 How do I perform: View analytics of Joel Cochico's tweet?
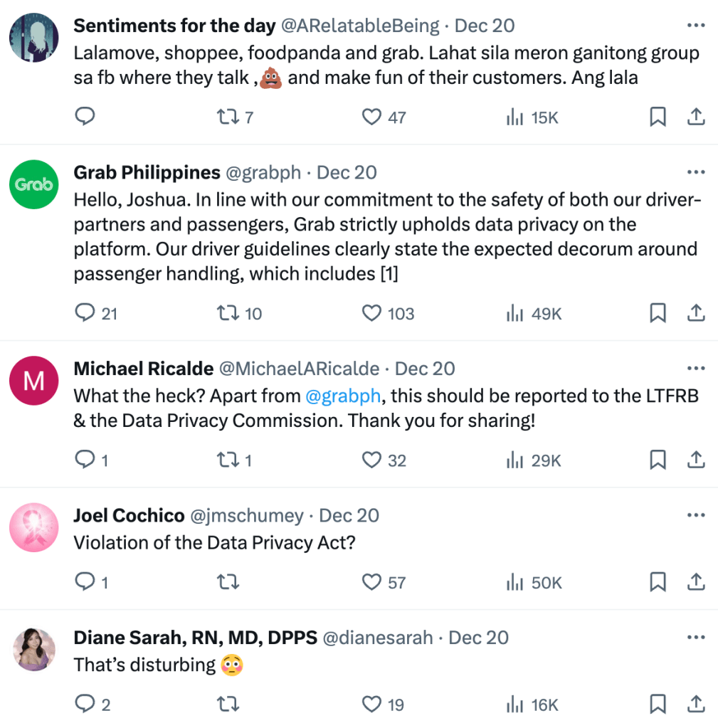[514, 583]
